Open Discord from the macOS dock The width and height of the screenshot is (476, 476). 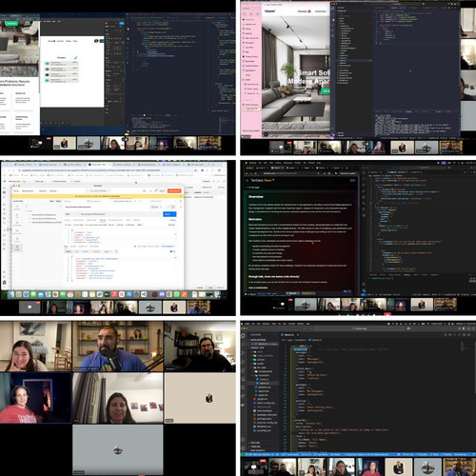(x=162, y=294)
